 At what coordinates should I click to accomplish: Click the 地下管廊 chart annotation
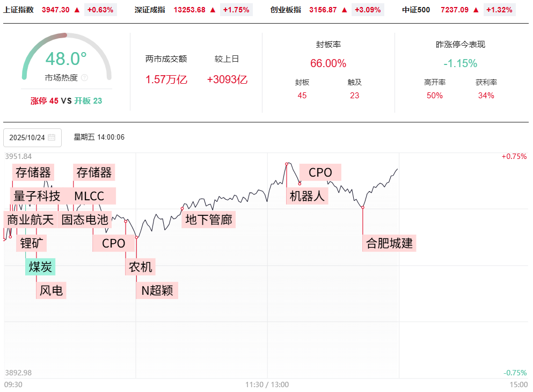(209, 219)
